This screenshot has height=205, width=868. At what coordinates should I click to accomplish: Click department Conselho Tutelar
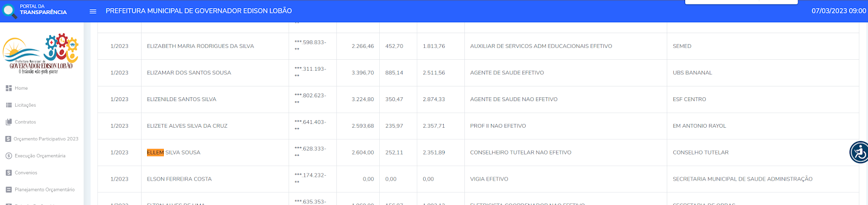pos(701,153)
